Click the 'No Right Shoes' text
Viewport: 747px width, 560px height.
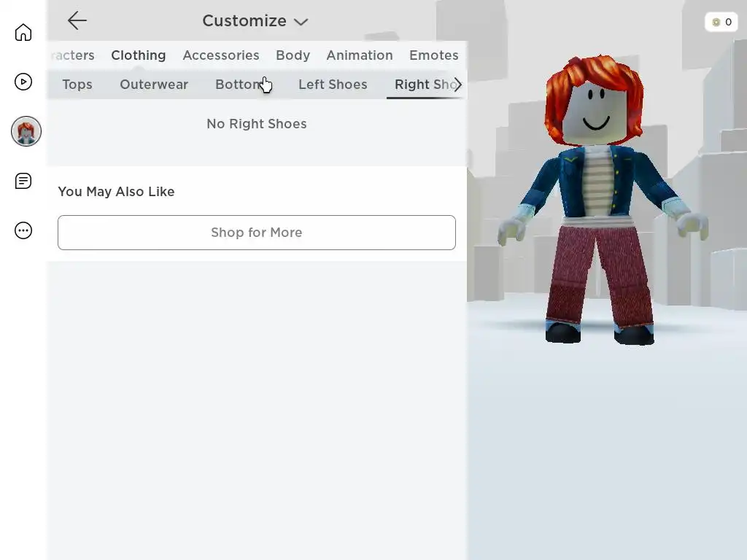[257, 124]
